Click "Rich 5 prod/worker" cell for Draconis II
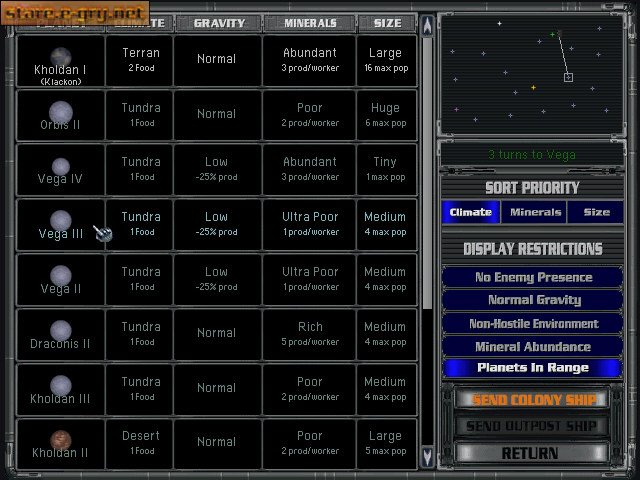Viewport: 640px width, 480px height. click(x=309, y=334)
